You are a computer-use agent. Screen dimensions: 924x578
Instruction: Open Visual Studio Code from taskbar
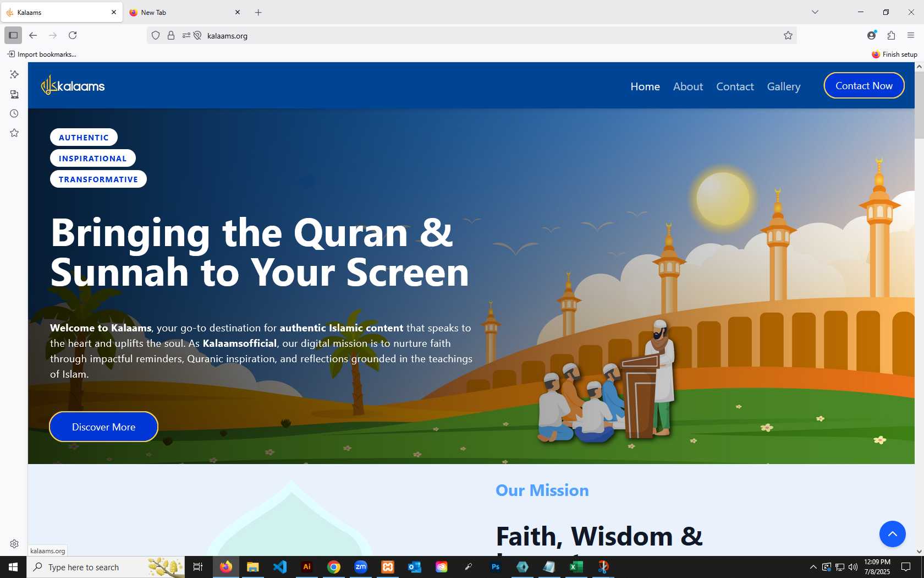[x=280, y=567]
